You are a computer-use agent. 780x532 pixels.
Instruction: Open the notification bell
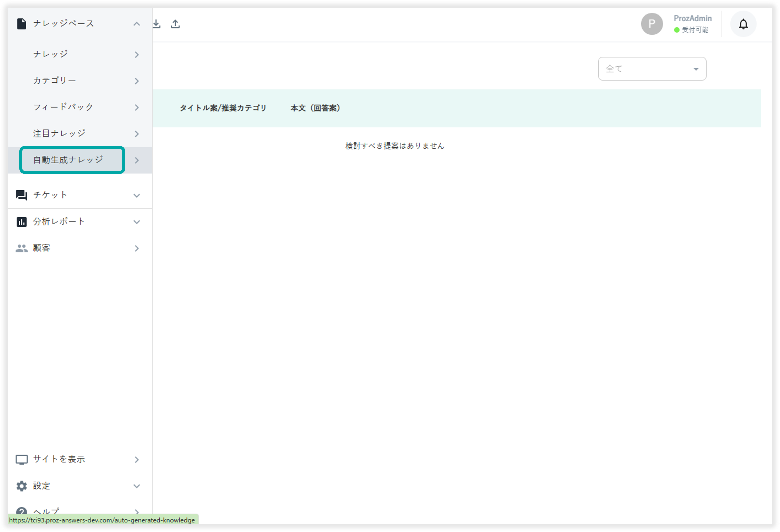(743, 24)
